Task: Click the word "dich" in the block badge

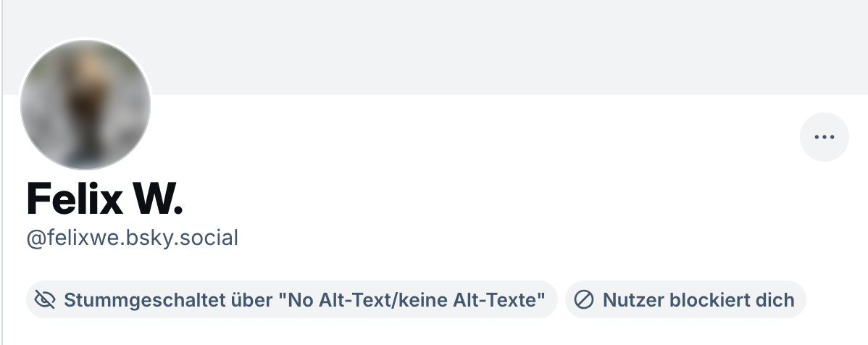Action: (776, 299)
